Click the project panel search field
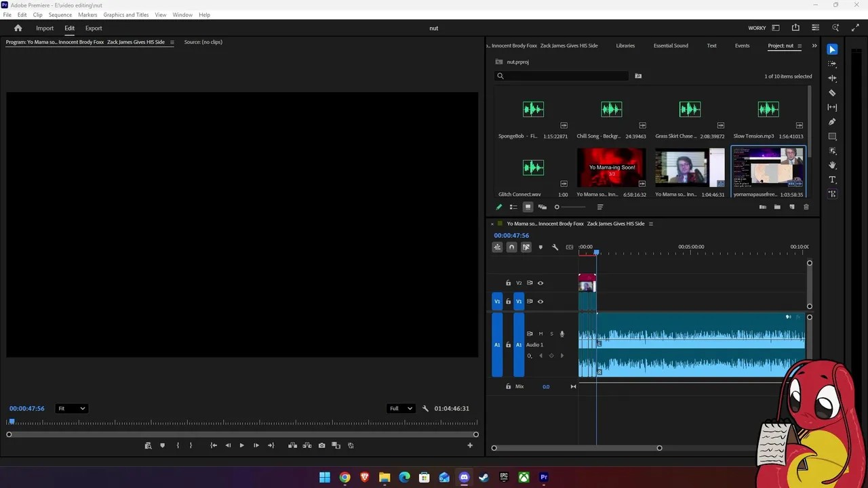Image resolution: width=868 pixels, height=488 pixels. (x=562, y=76)
